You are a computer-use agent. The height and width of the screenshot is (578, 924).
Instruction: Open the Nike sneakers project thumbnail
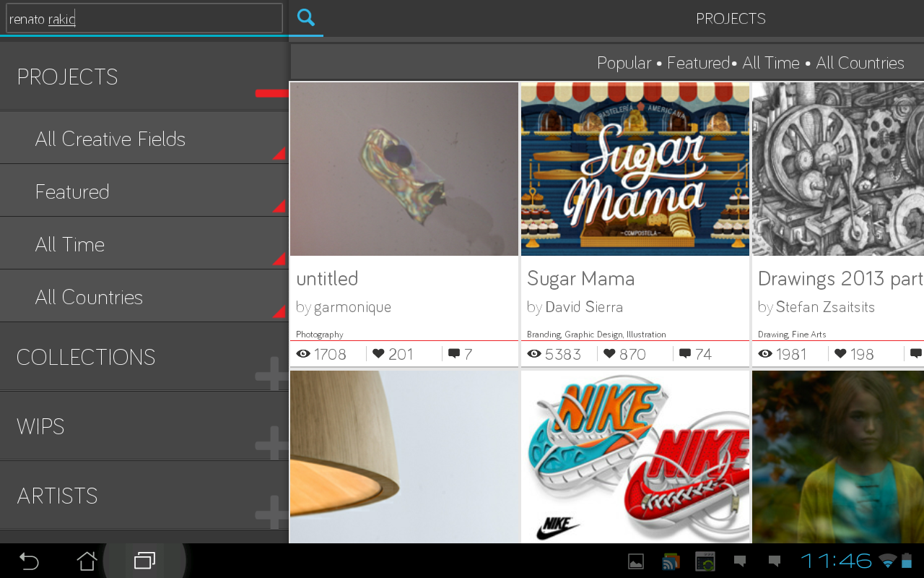(635, 457)
